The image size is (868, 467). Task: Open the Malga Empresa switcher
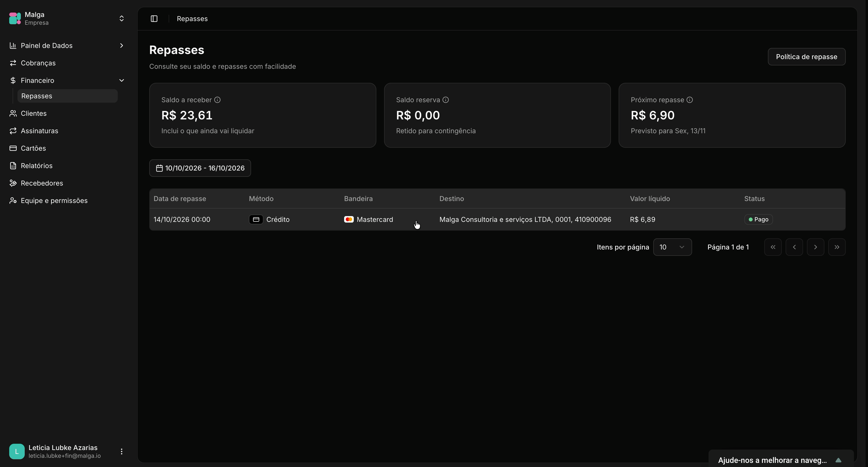click(x=67, y=18)
